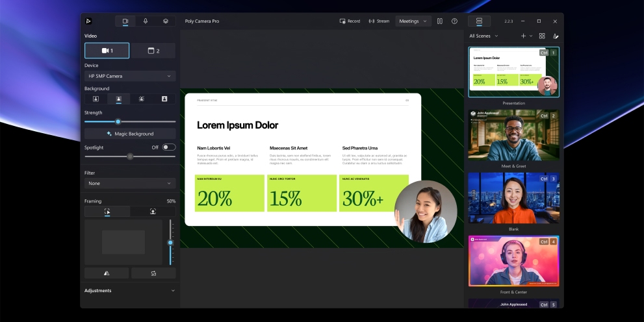Screen dimensions: 644x322
Task: Open the HP 5MP Camera device dropdown
Action: tap(130, 76)
